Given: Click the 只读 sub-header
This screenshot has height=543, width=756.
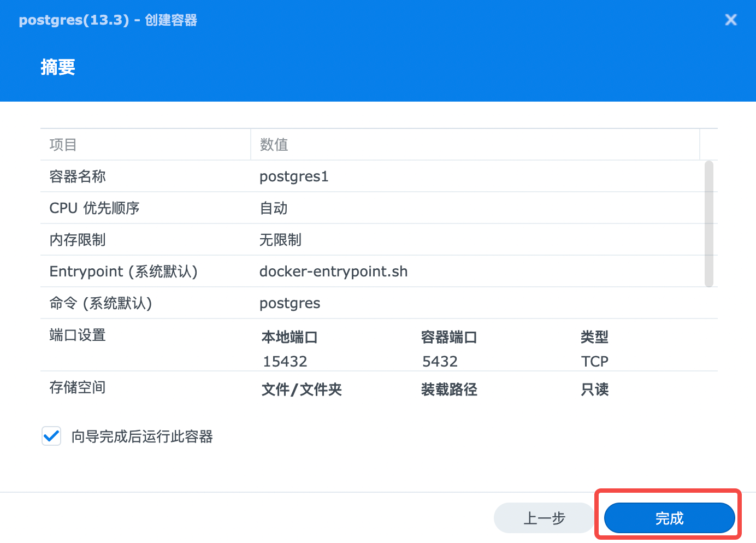Looking at the screenshot, I should (594, 389).
